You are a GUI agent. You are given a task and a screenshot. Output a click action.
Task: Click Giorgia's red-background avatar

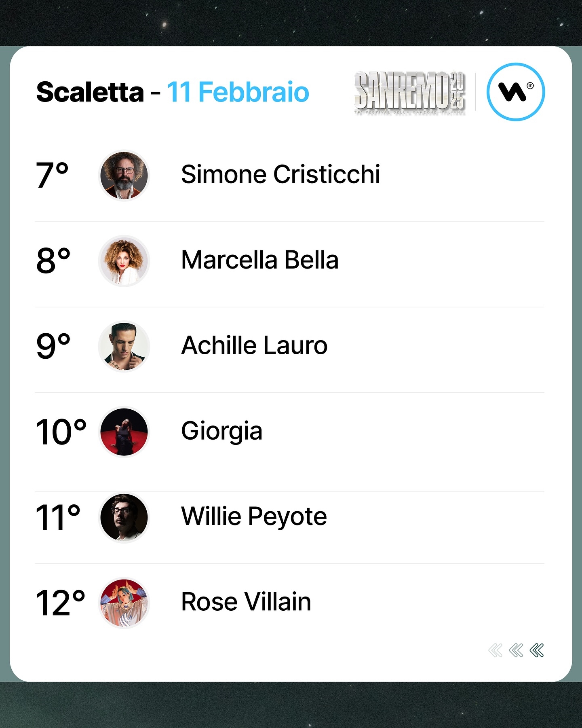tap(124, 432)
